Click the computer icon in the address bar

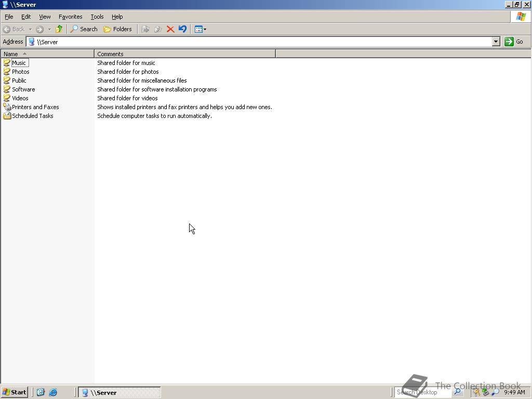32,42
